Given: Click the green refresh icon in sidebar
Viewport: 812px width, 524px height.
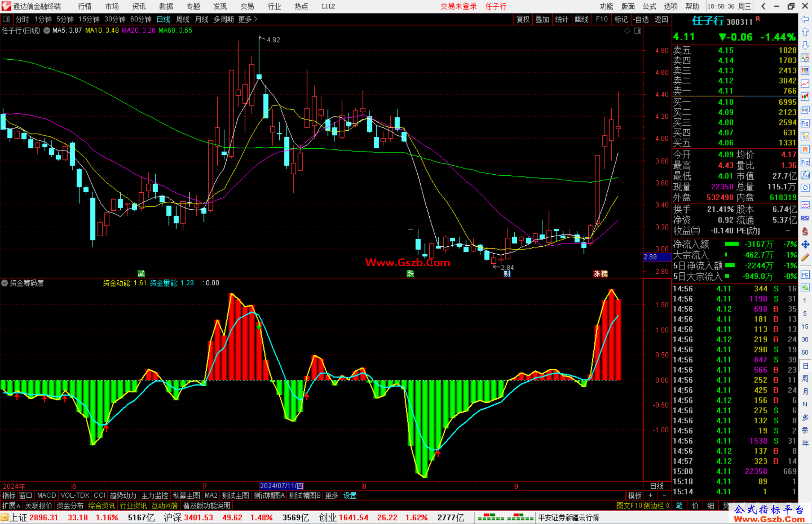Looking at the screenshot, I should click(x=805, y=288).
